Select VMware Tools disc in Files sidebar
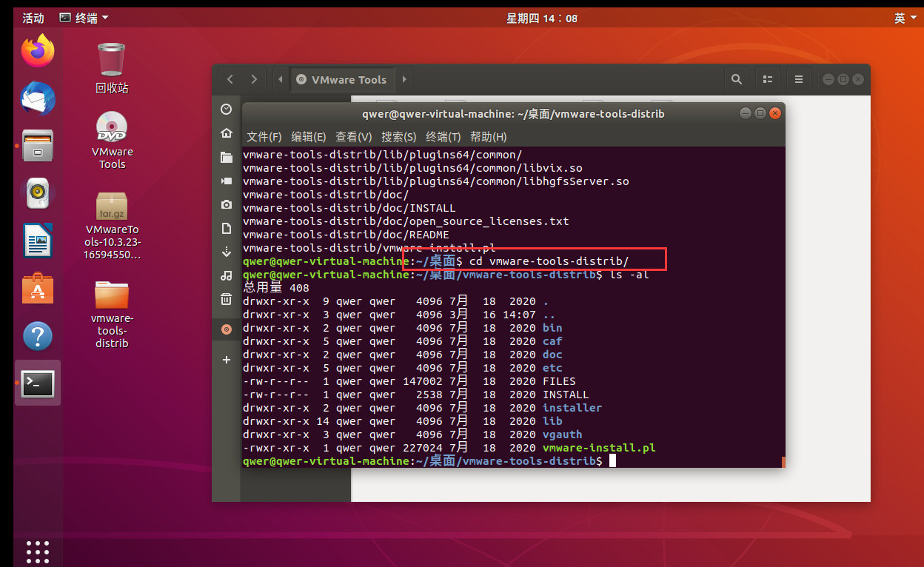 point(227,329)
